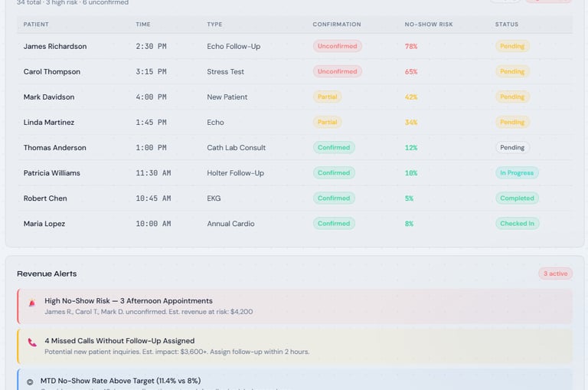Click Unconfirmed badge for James Richardson

point(338,46)
